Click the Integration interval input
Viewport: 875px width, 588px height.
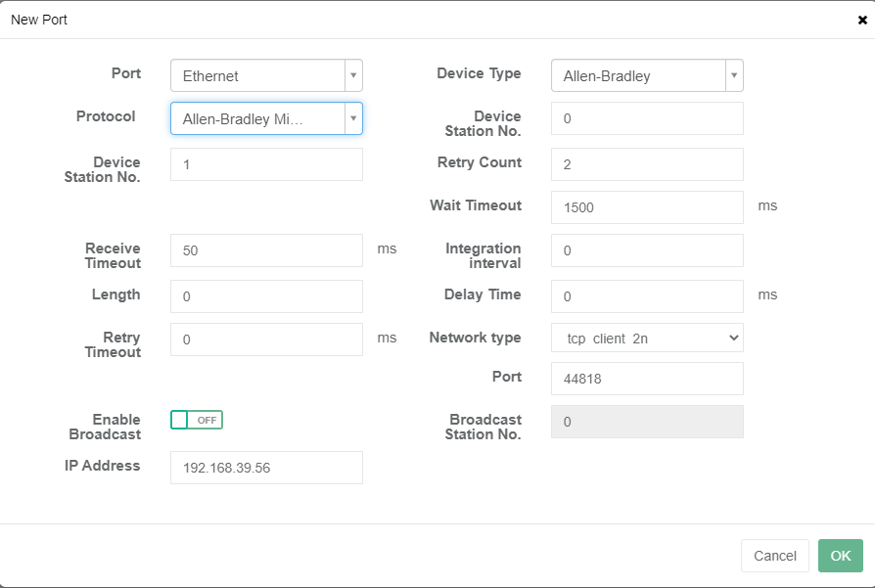coord(647,250)
